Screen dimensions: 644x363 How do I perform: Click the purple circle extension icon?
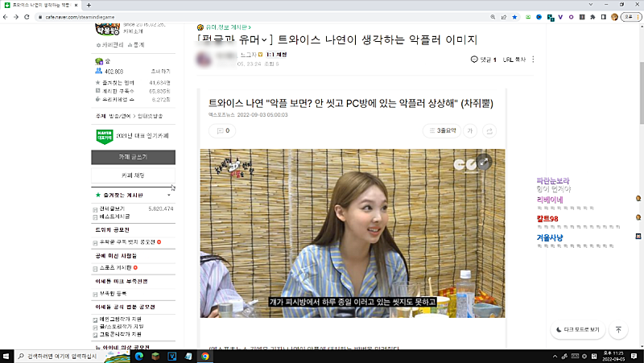click(x=571, y=17)
